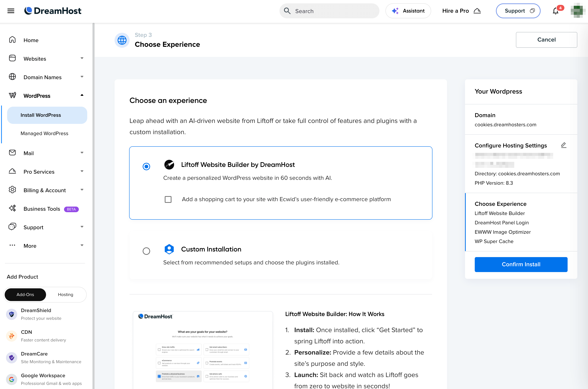588x389 pixels.
Task: Expand the Support menu arrow
Action: click(82, 227)
